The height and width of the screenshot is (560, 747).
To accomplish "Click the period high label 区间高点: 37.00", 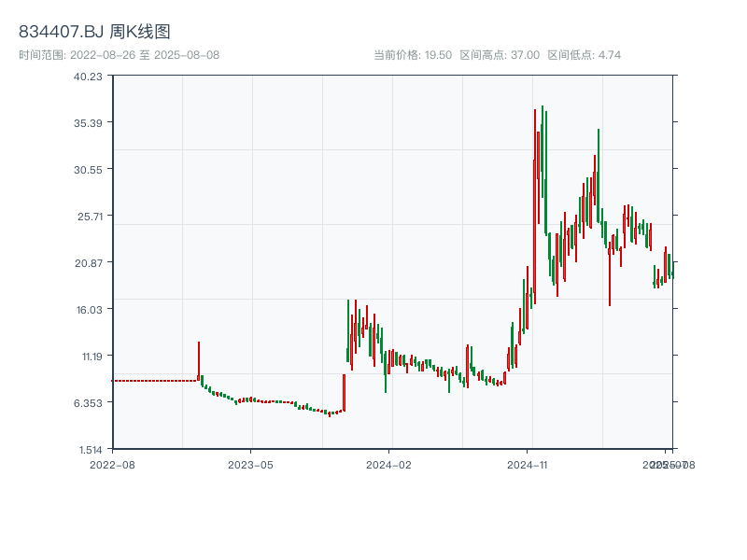I will (x=500, y=55).
